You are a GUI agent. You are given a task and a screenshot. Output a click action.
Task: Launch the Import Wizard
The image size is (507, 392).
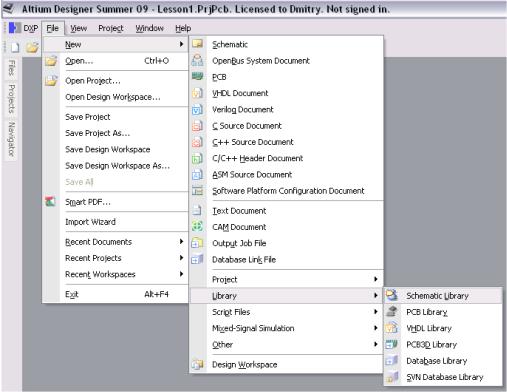pos(116,222)
